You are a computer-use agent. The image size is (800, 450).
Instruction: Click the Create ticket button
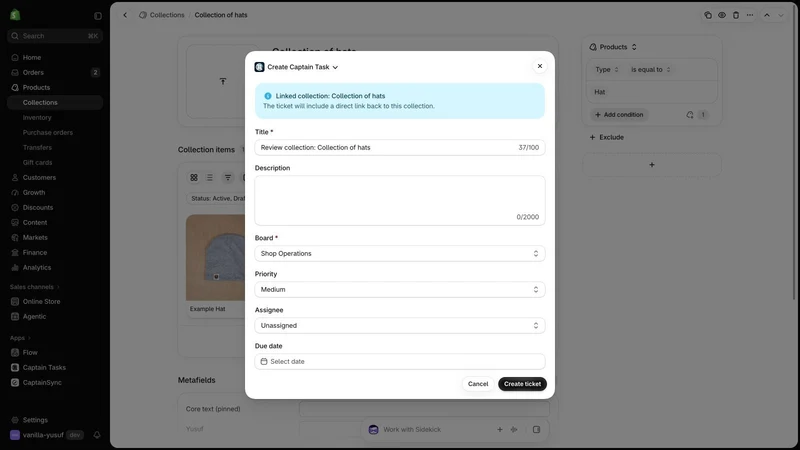click(522, 384)
